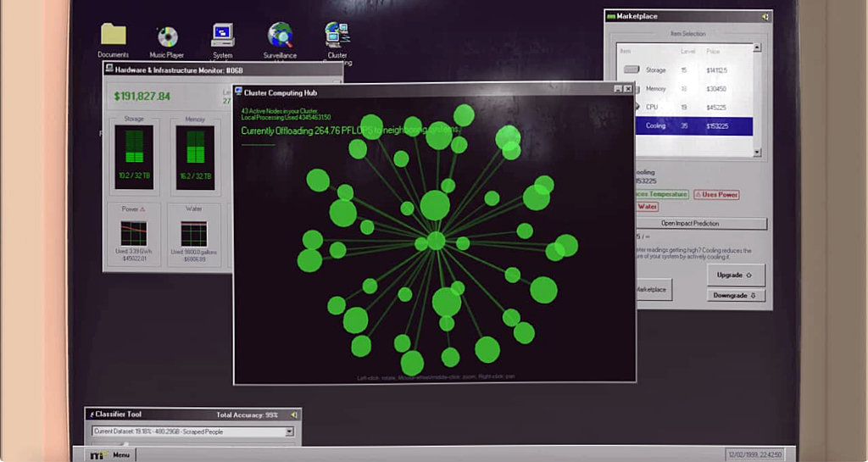Click the Marketplace list scroll down arrow
This screenshot has height=462, width=868.
tap(757, 152)
